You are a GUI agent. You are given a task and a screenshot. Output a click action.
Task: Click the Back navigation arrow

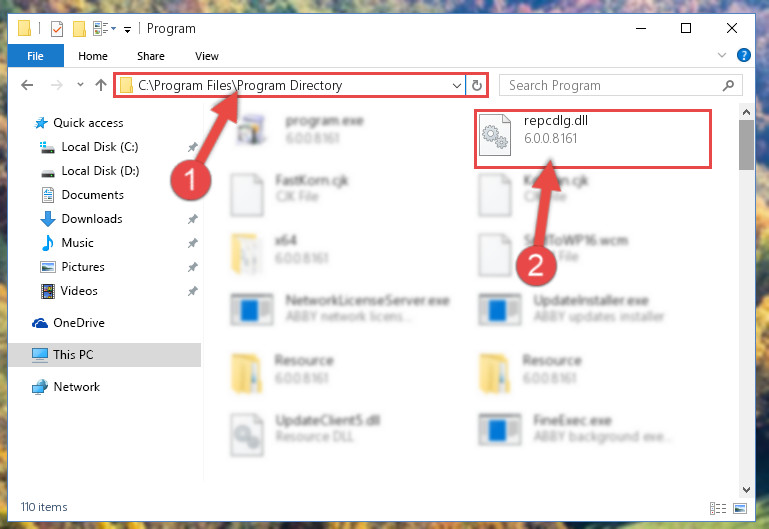(27, 85)
